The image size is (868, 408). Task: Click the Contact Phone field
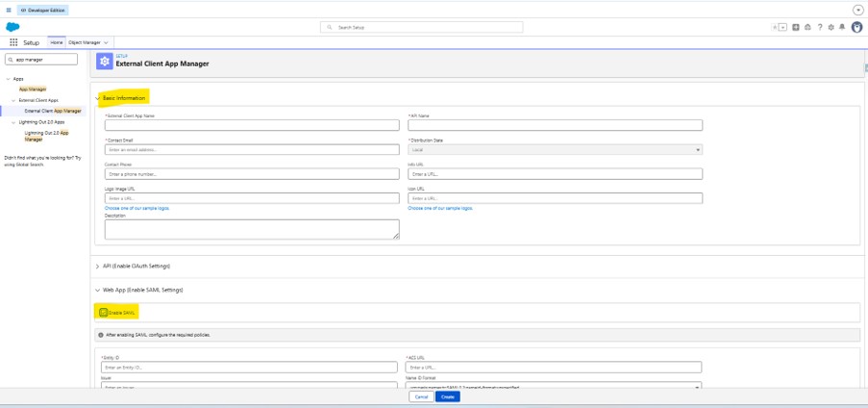[x=252, y=174]
